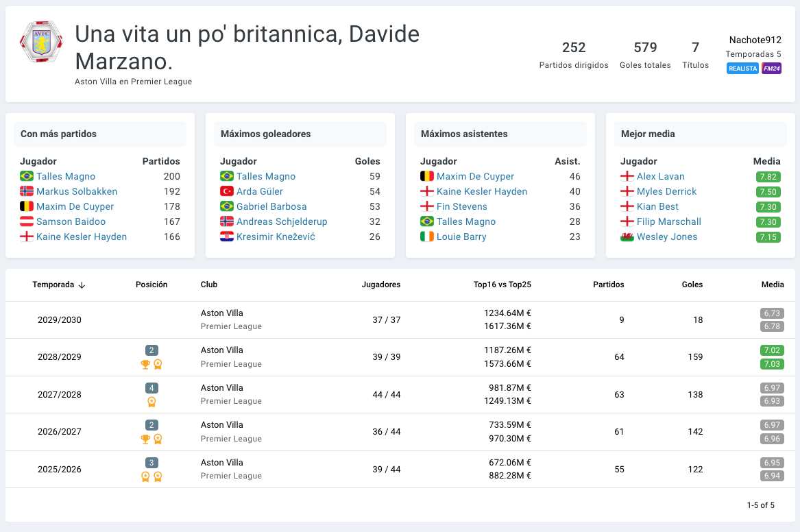Click the FM24 badge

pos(771,69)
